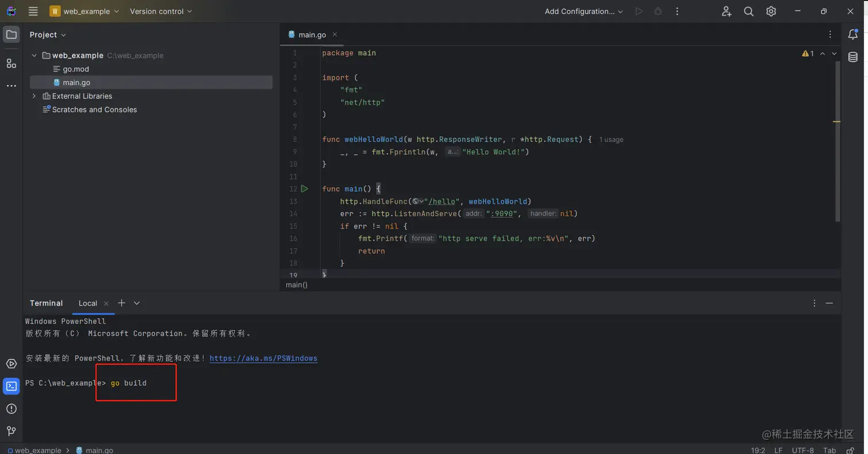868x454 pixels.
Task: Click the 'package main' line
Action: coord(349,53)
